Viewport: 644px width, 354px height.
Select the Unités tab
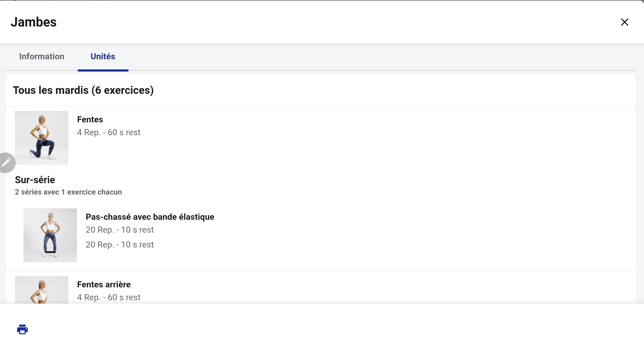(103, 56)
